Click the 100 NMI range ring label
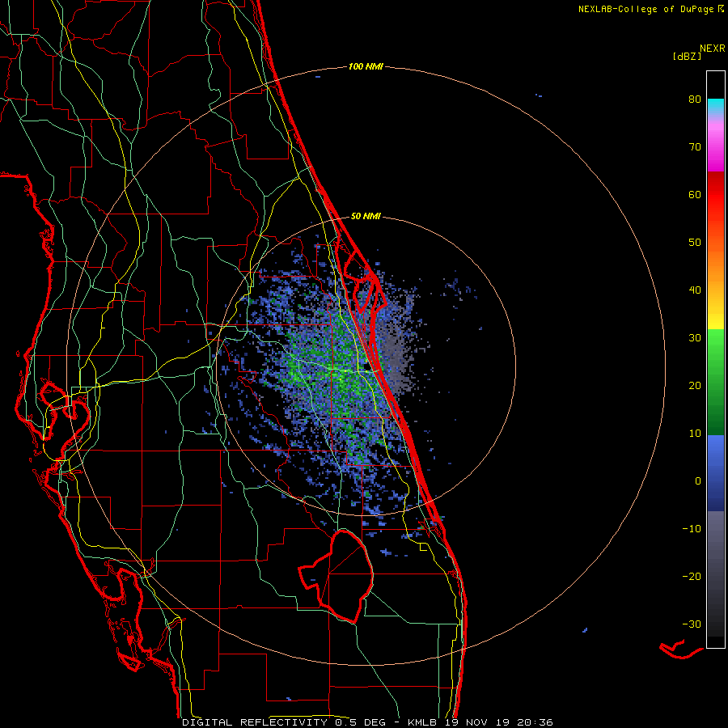This screenshot has width=728, height=728. (x=366, y=67)
